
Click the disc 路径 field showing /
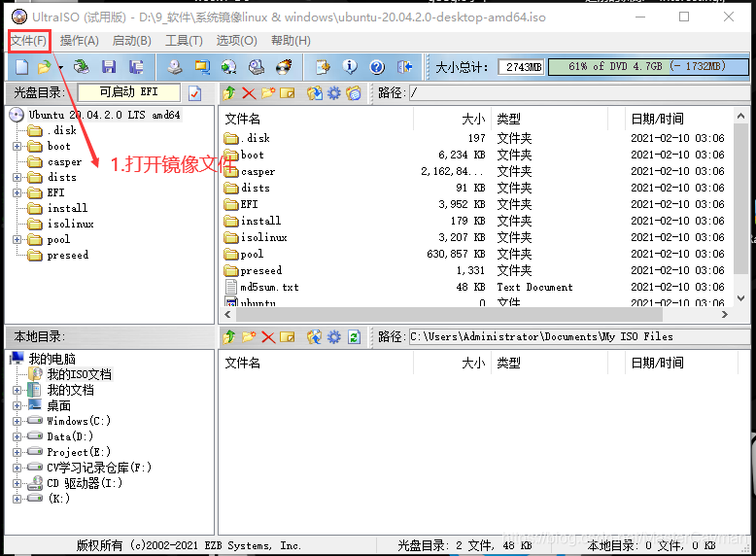(579, 93)
